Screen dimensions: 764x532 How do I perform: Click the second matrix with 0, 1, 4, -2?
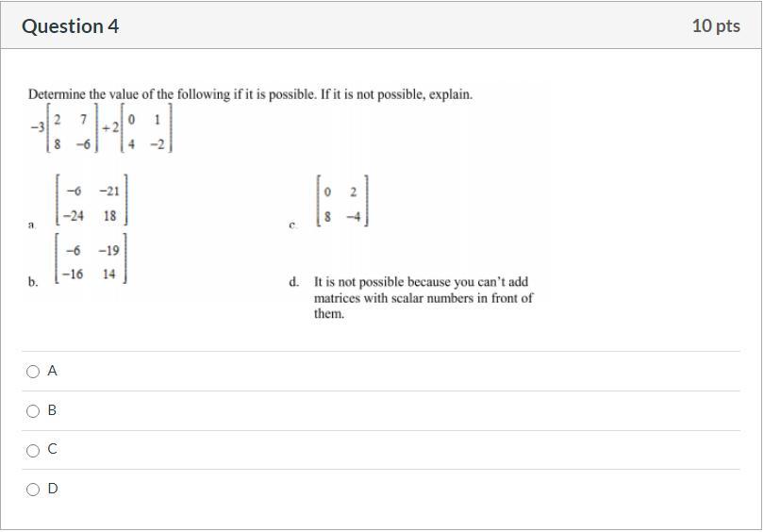146,131
